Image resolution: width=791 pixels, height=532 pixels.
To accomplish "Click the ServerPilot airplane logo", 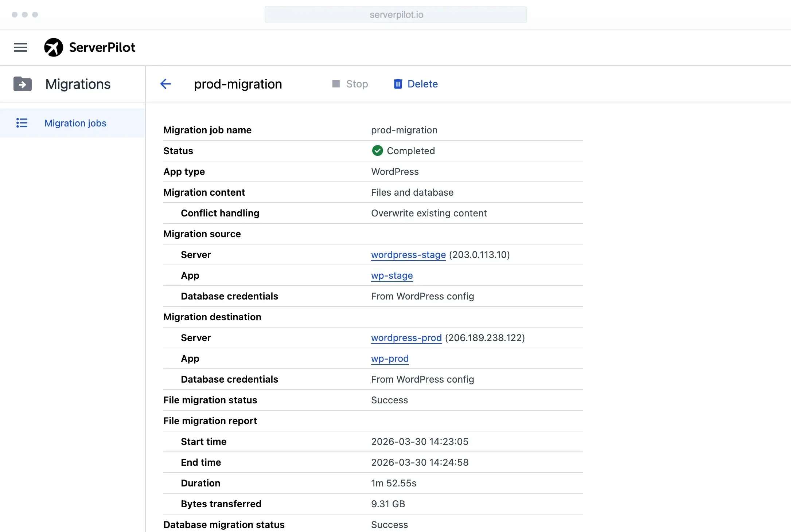I will tap(54, 47).
